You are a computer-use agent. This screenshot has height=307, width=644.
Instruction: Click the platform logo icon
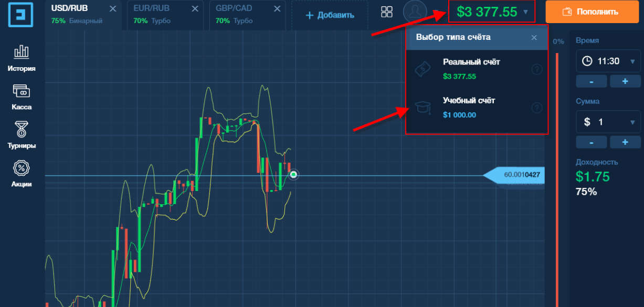21,14
